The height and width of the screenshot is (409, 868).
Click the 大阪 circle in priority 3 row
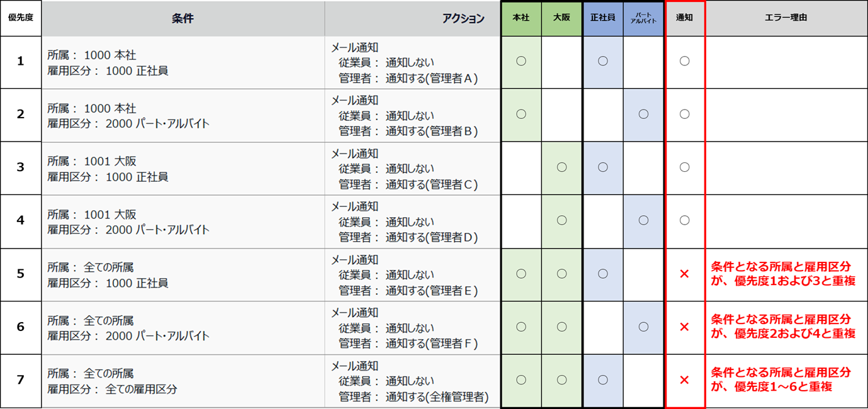tap(562, 167)
